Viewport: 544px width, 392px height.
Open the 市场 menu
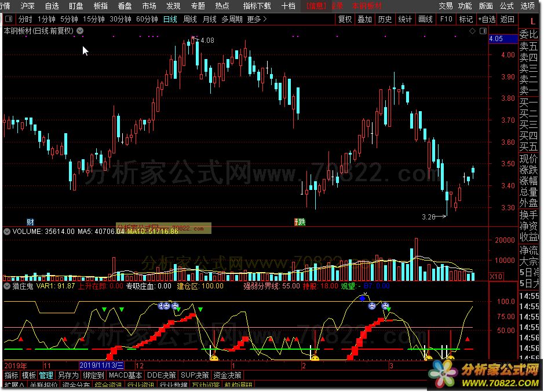click(x=149, y=6)
